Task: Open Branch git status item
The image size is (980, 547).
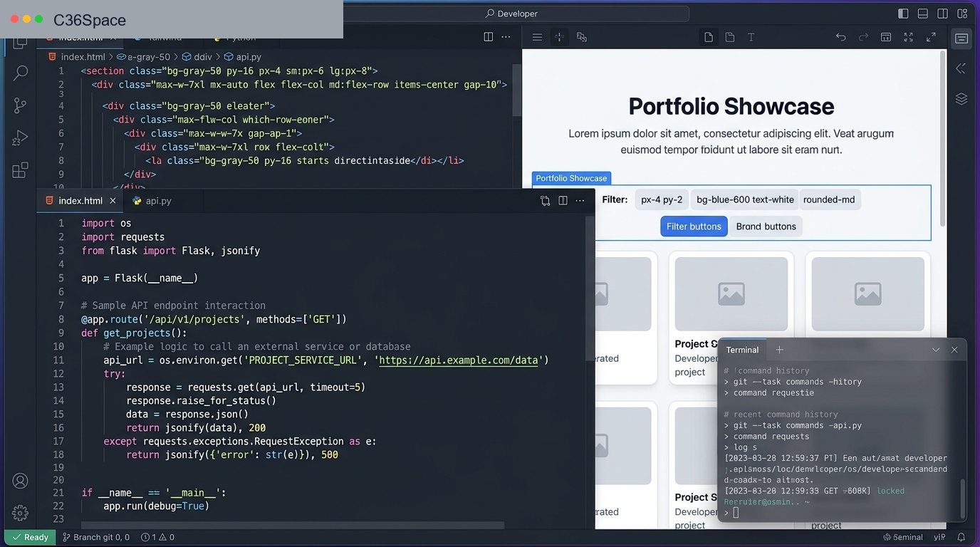Action: pos(96,537)
